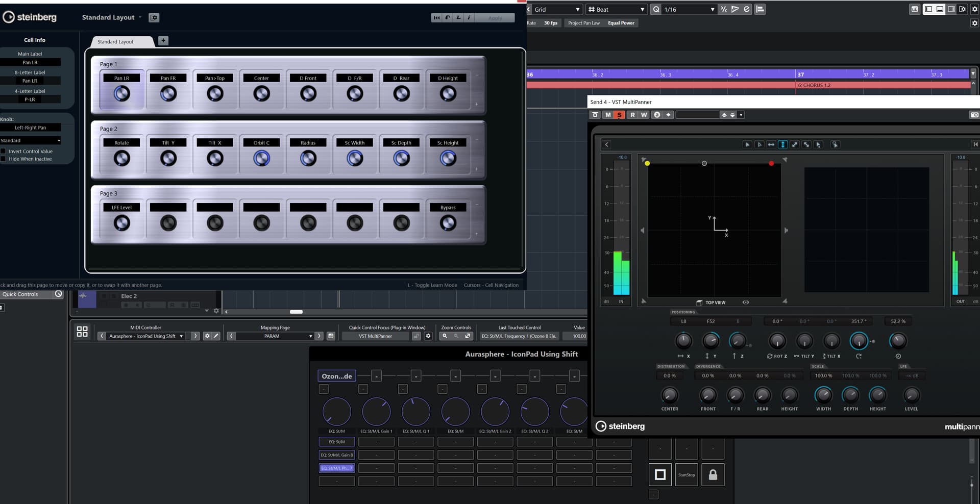This screenshot has width=980, height=504.
Task: Open the MultiPanner preset dropdown arrow
Action: [741, 115]
